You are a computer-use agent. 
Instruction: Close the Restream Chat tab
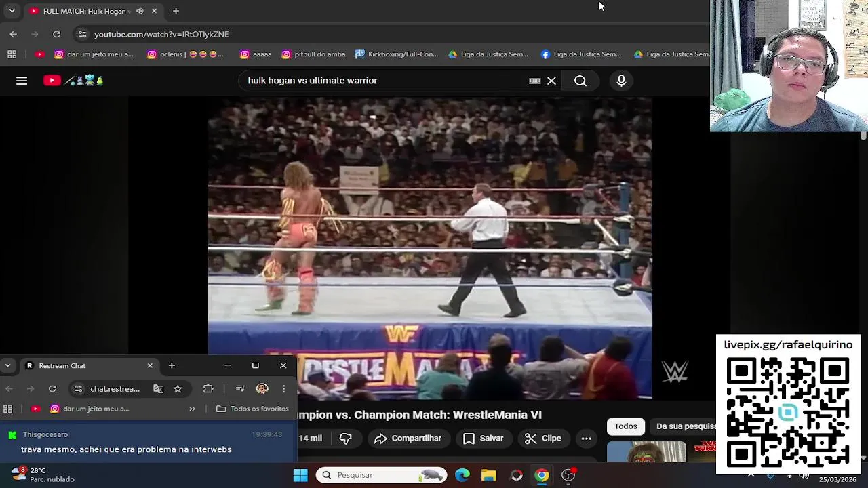(x=150, y=366)
